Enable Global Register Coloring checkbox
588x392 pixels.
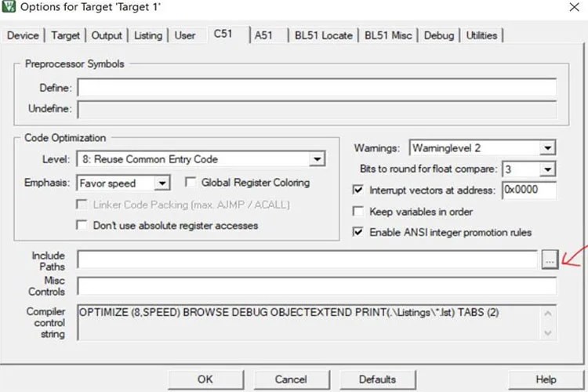[191, 183]
